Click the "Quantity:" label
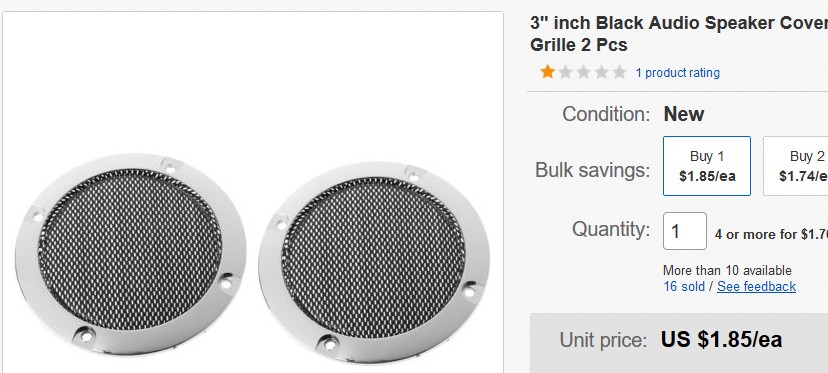This screenshot has width=828, height=373. 611,229
